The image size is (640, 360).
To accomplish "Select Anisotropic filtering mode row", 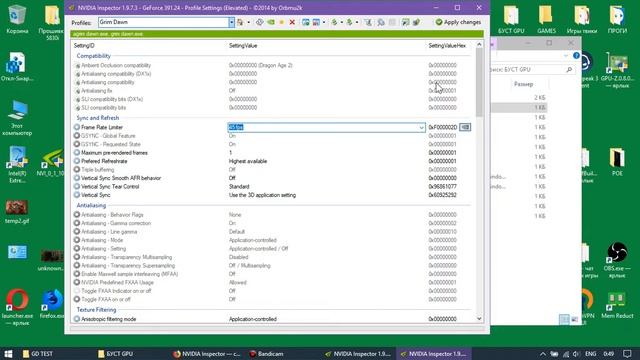I will (x=271, y=319).
